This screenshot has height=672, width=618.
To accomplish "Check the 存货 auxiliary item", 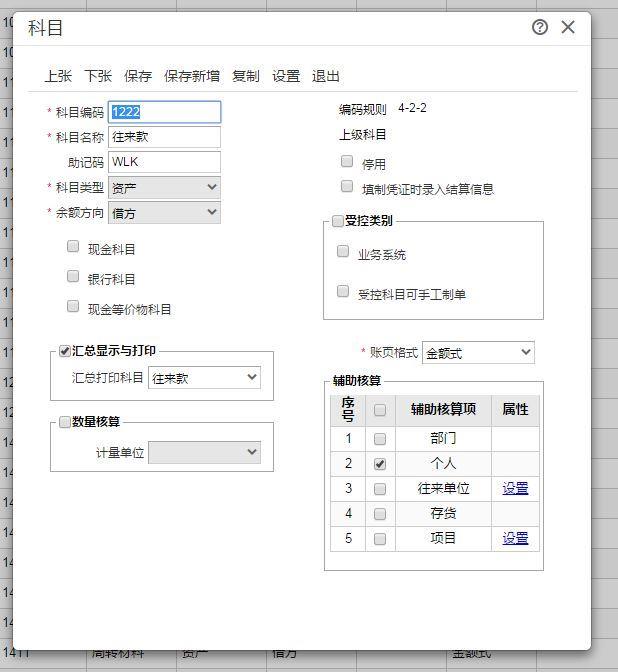I will click(x=380, y=513).
